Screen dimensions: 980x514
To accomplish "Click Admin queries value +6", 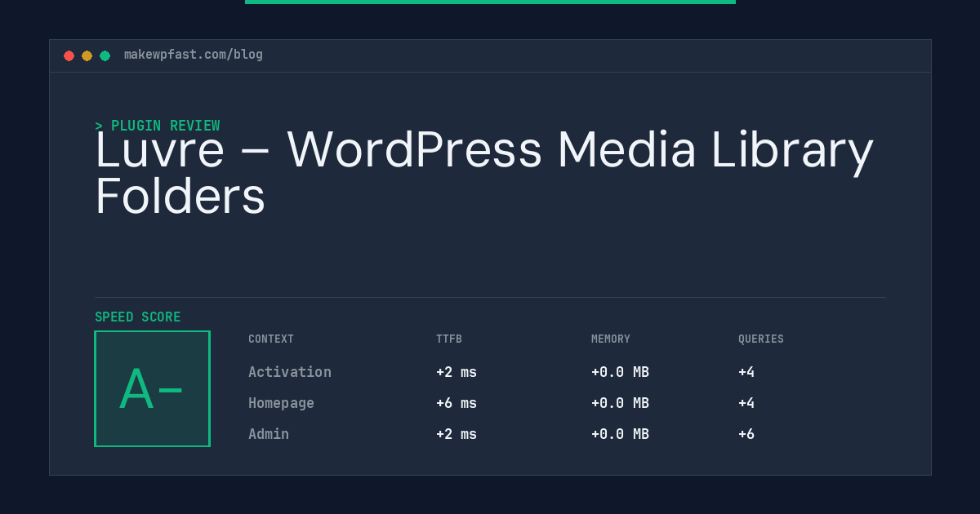I will click(x=746, y=434).
